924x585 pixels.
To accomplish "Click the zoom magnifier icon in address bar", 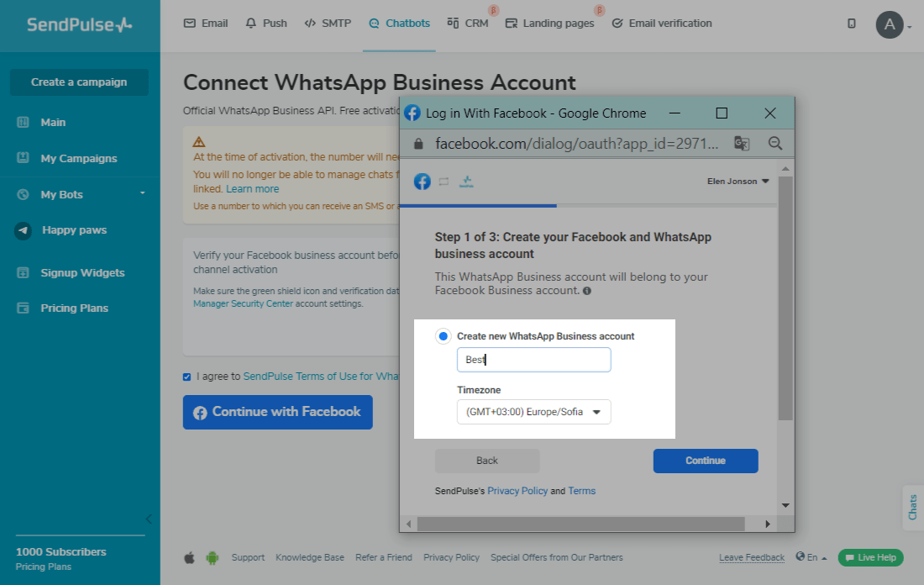I will point(775,144).
